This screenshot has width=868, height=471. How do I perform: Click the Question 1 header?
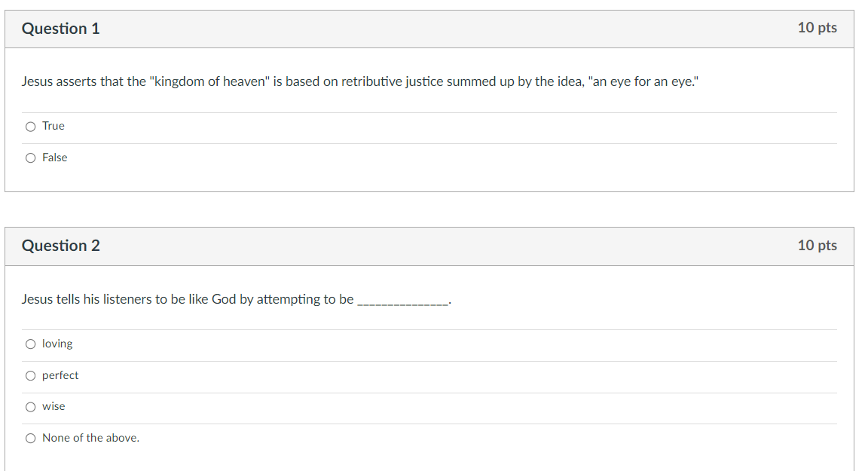coord(61,28)
